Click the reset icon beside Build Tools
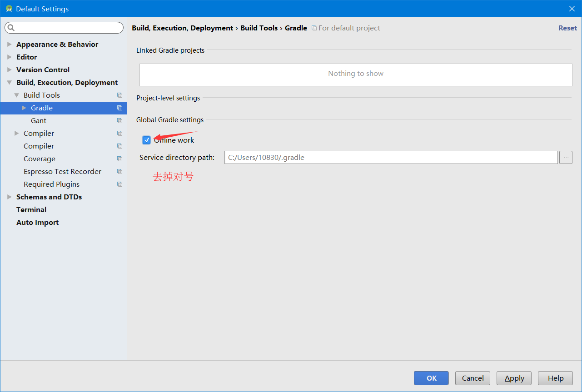Image resolution: width=582 pixels, height=392 pixels. click(119, 95)
